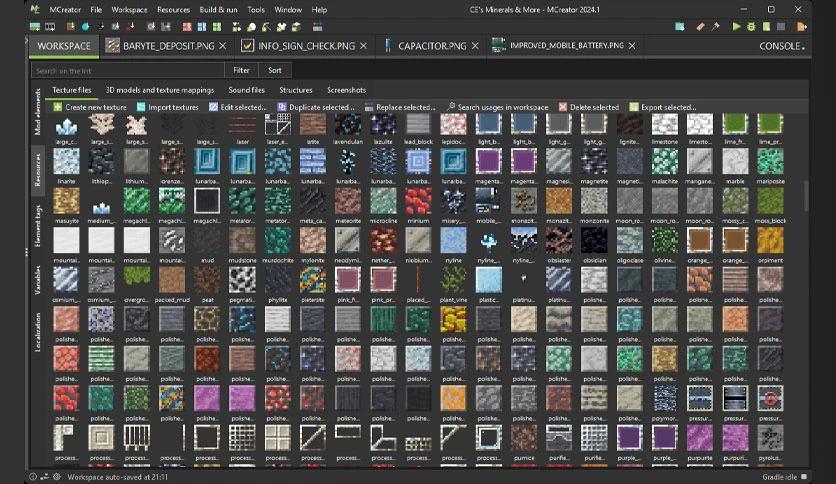Open the Tools menu
This screenshot has height=484, width=836.
coord(256,10)
